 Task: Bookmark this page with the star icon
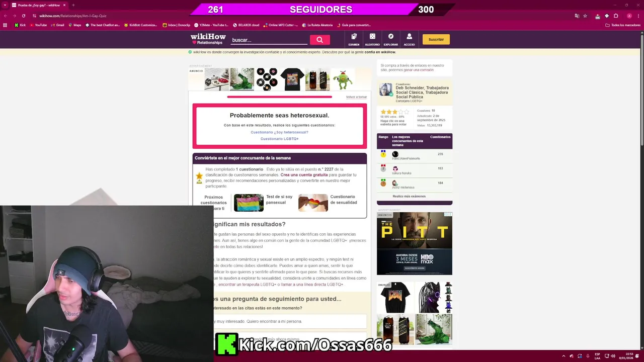585,16
